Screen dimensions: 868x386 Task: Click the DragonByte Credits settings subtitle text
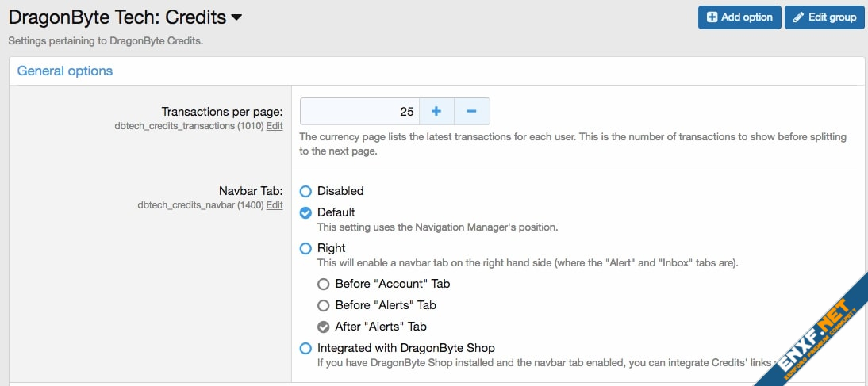click(106, 41)
